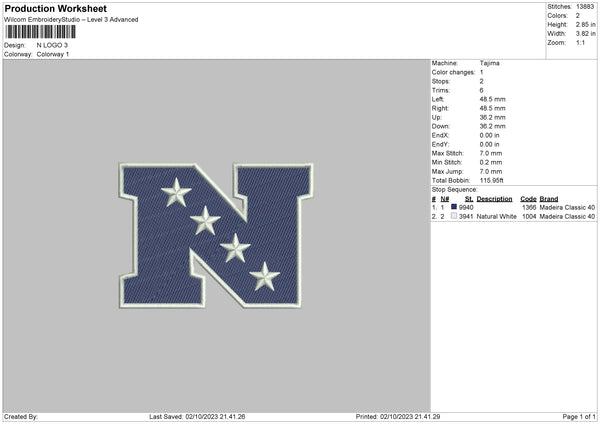Image resolution: width=600 pixels, height=424 pixels.
Task: Click the N# column header
Action: (x=445, y=199)
